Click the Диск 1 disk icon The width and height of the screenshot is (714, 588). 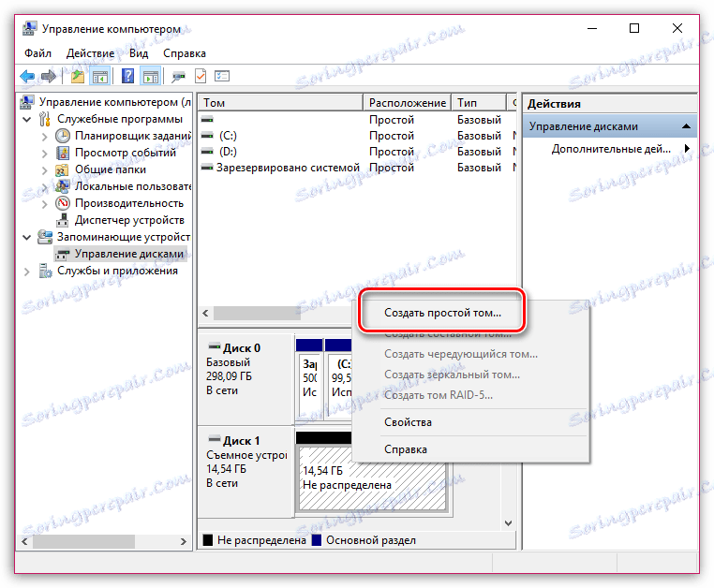coord(215,440)
